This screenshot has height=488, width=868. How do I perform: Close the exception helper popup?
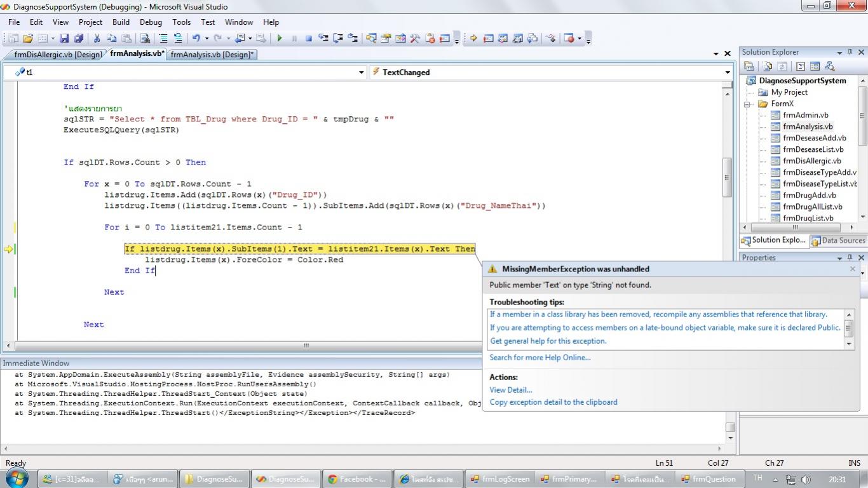853,269
